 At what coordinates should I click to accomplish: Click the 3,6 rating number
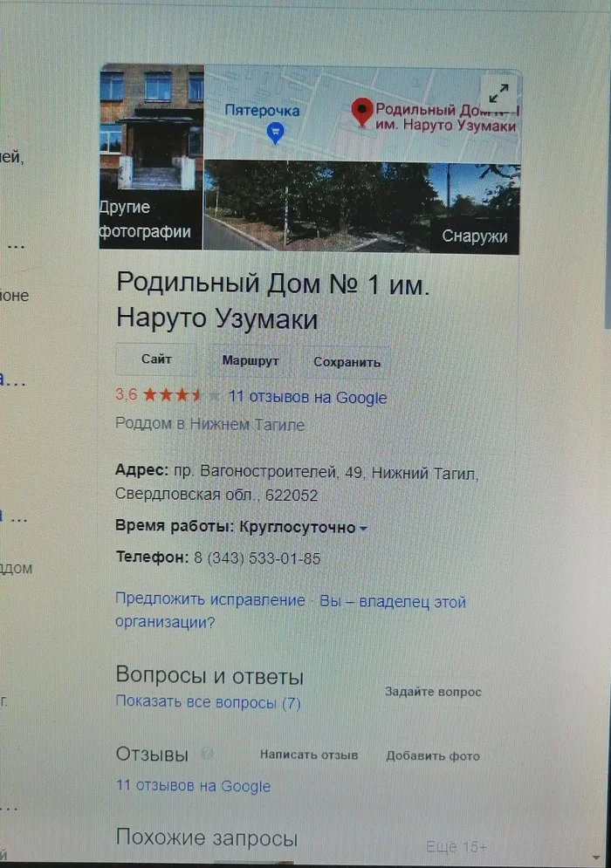pyautogui.click(x=127, y=394)
